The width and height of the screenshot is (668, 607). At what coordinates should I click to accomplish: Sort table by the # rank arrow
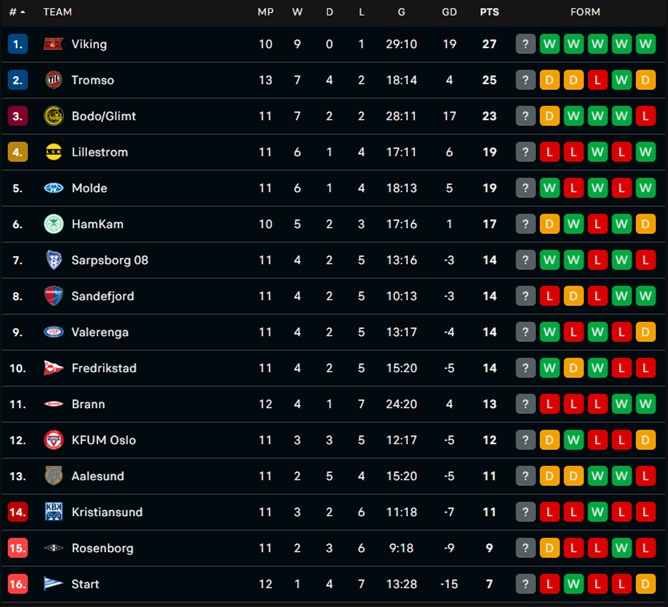17,12
